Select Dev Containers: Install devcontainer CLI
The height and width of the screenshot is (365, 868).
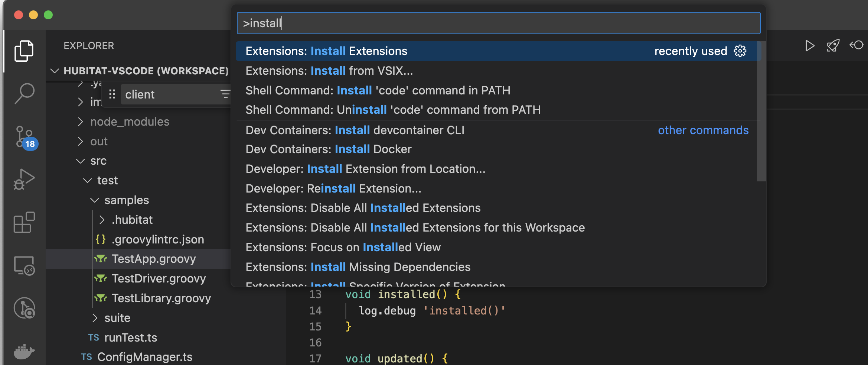[x=498, y=130]
